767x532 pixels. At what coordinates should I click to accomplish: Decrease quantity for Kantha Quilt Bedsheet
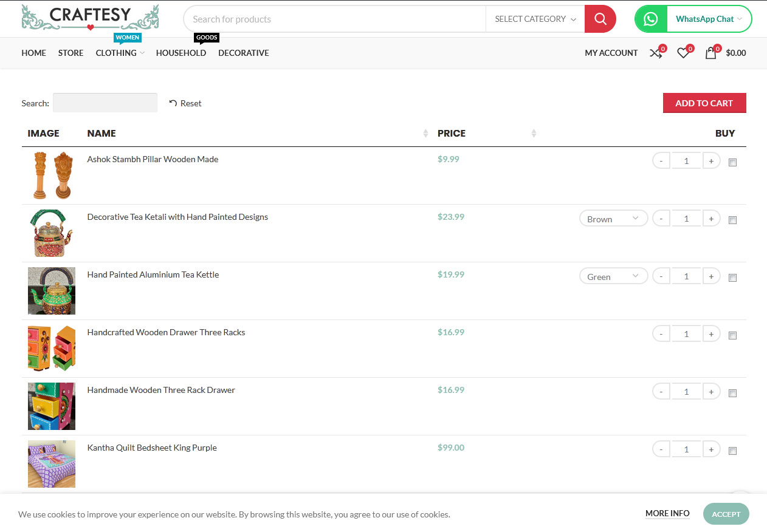[x=661, y=449]
